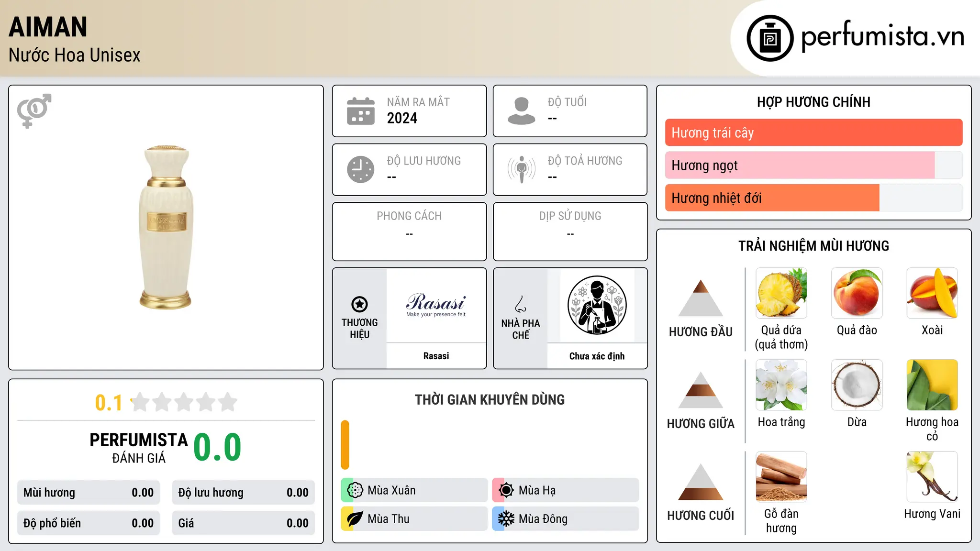Click the Perfumista đánh giá label

click(x=139, y=448)
